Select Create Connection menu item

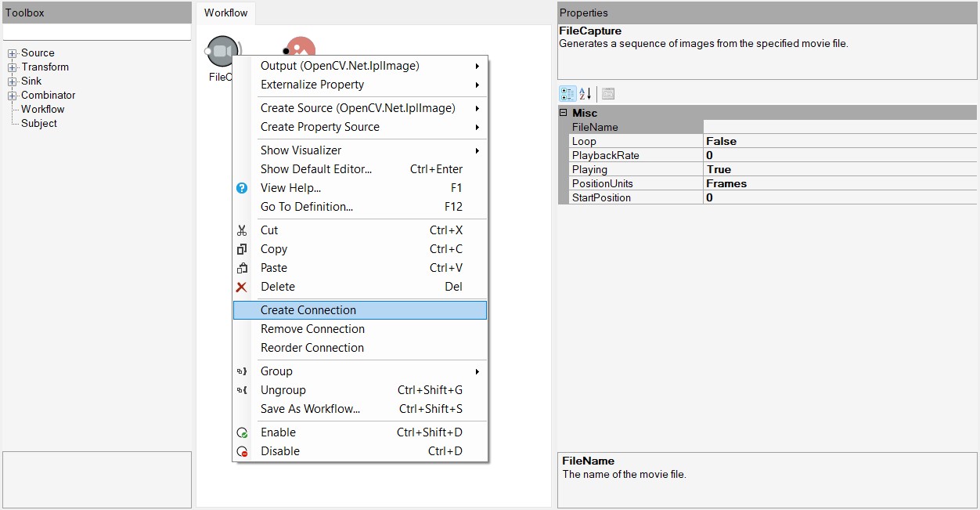tap(360, 310)
